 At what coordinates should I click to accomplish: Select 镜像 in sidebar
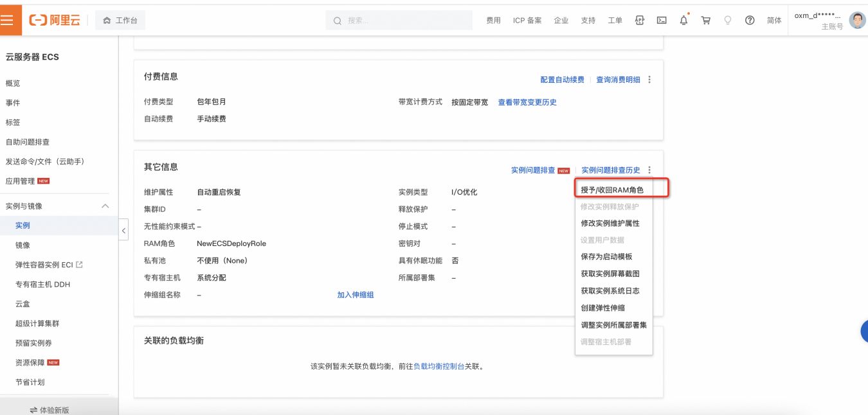pyautogui.click(x=23, y=245)
